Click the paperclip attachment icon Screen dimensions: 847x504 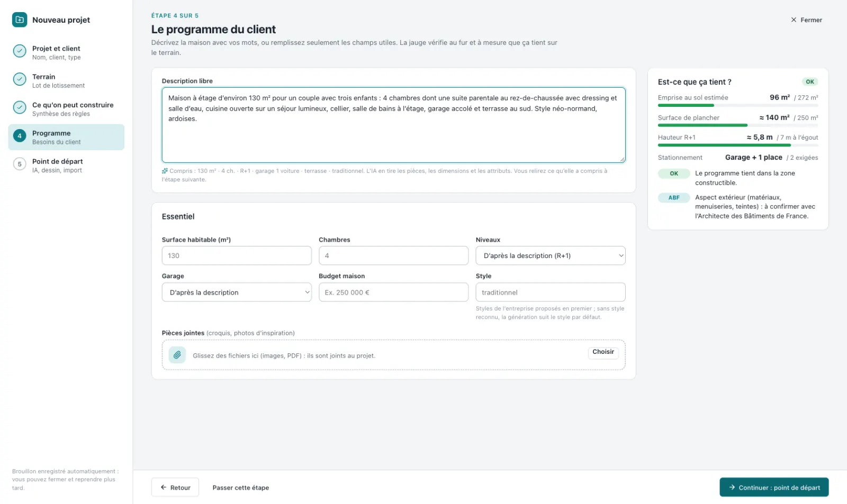click(177, 355)
